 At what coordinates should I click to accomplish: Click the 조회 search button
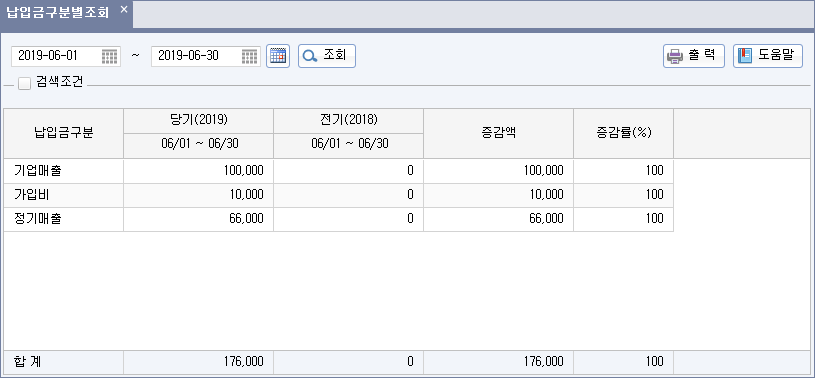click(326, 56)
